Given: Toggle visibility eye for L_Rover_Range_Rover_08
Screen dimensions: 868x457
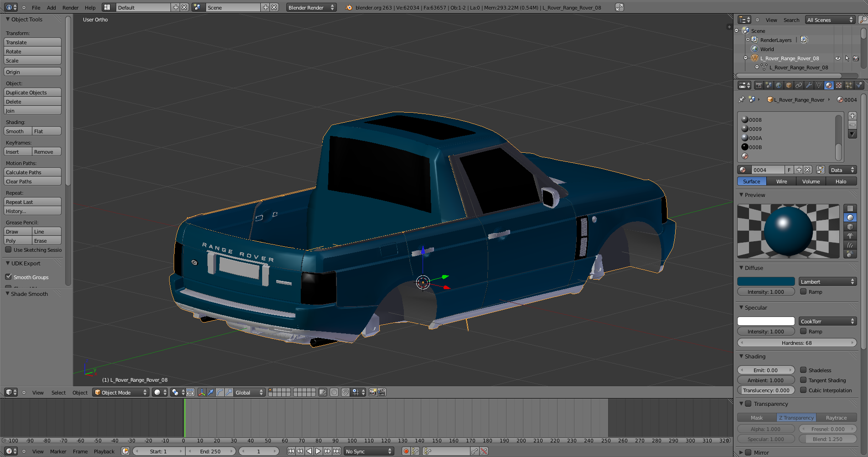Looking at the screenshot, I should tap(838, 58).
